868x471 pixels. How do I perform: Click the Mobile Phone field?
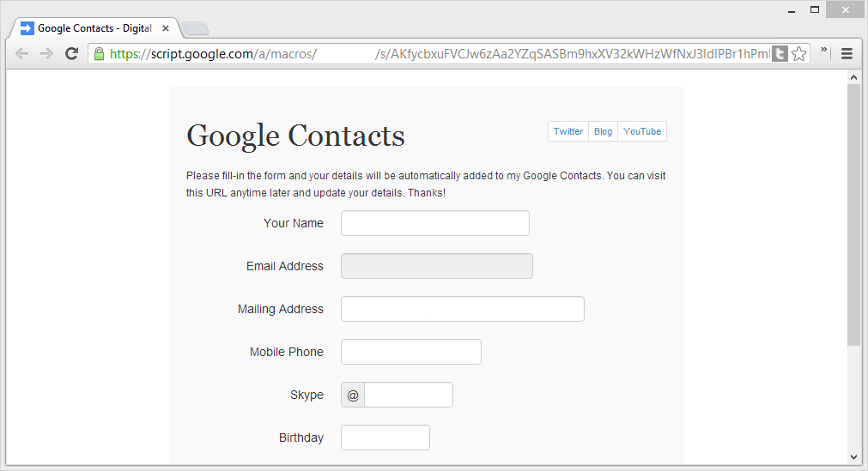[x=411, y=352]
